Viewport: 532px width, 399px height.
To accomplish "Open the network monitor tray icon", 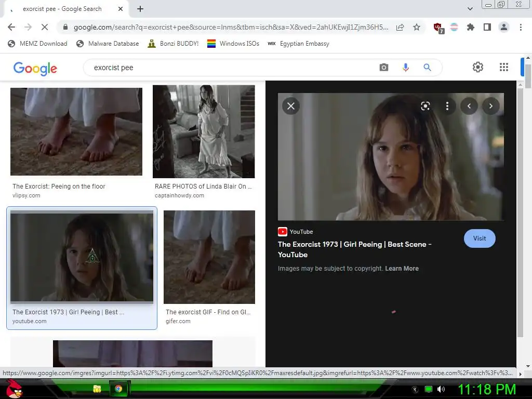I will pos(429,389).
